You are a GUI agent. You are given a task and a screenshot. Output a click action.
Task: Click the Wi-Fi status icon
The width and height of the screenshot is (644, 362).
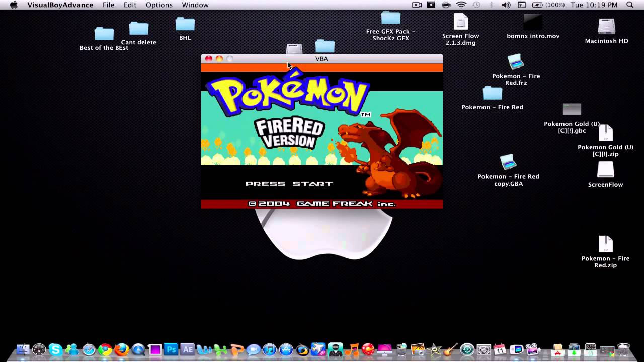point(461,5)
